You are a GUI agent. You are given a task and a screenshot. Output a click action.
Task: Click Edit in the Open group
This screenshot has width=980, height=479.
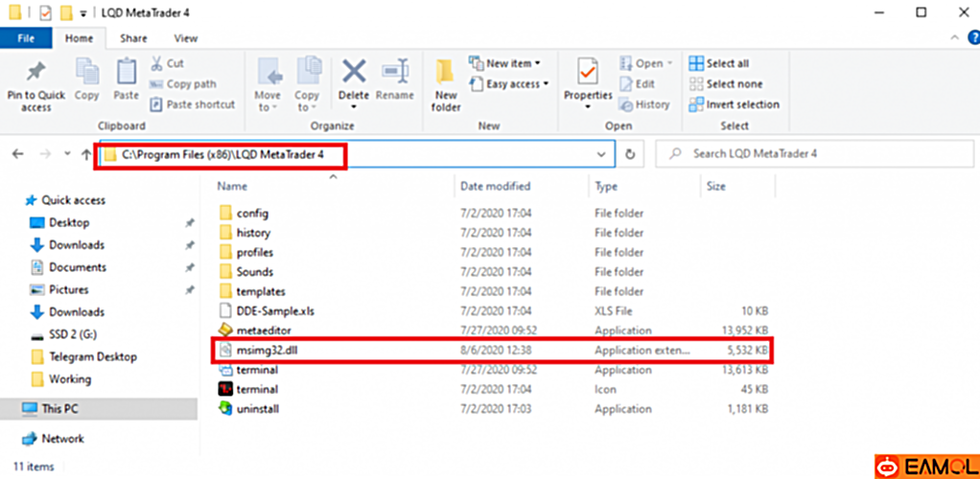(637, 83)
